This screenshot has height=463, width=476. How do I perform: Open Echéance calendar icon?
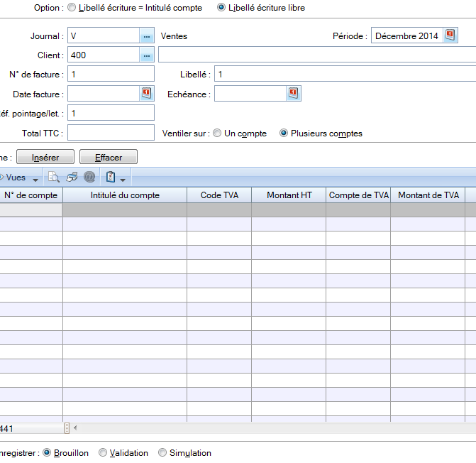click(x=293, y=93)
